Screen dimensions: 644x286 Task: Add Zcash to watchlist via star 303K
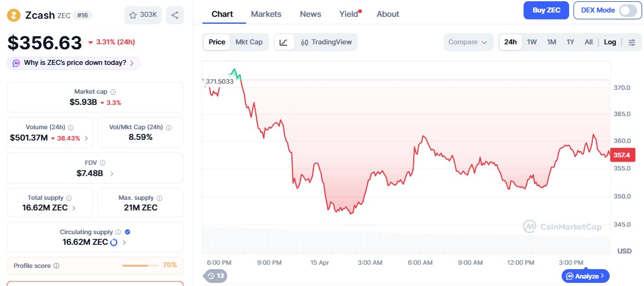click(x=143, y=15)
